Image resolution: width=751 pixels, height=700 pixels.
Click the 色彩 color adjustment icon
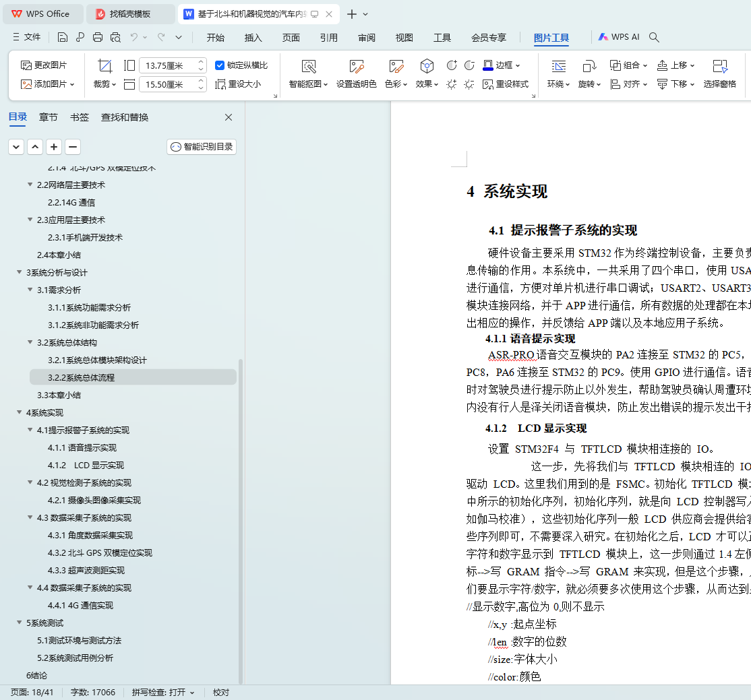coord(396,67)
